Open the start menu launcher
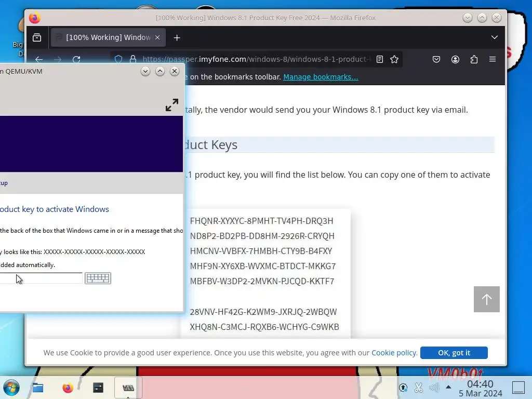The image size is (532, 399). (11, 388)
